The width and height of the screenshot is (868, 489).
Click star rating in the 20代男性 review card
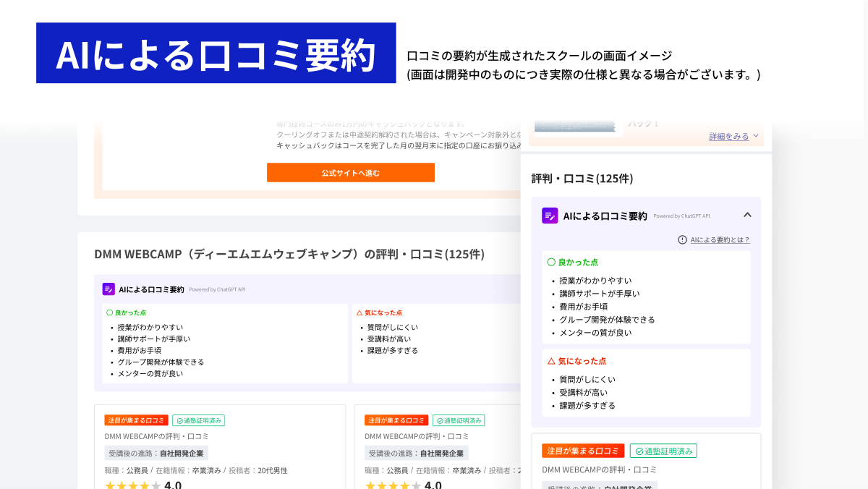tap(132, 485)
